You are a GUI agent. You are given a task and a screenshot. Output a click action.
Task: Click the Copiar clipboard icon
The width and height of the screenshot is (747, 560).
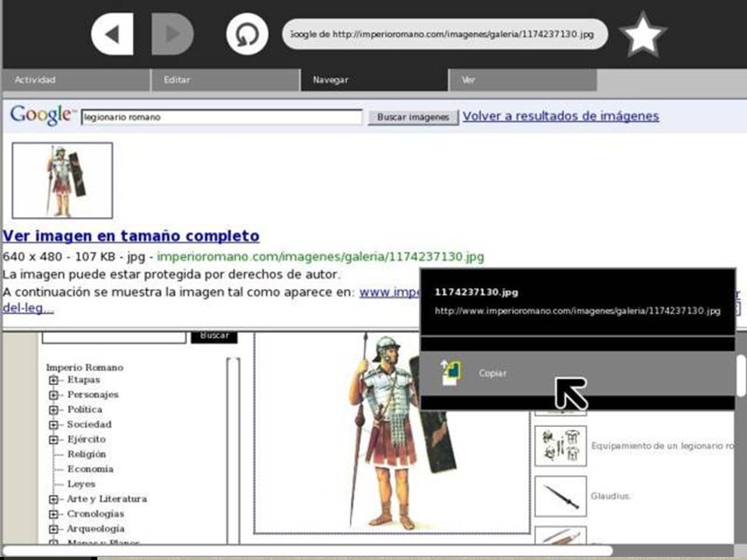(451, 373)
